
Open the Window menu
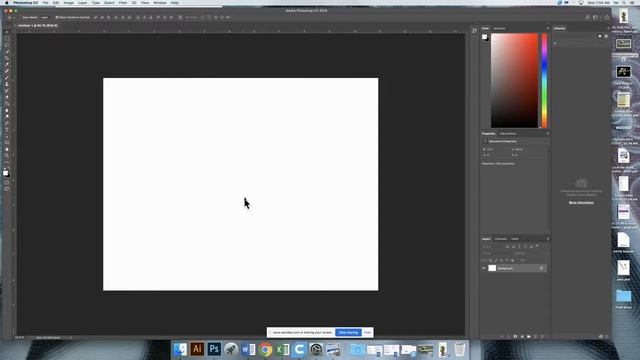160,3
